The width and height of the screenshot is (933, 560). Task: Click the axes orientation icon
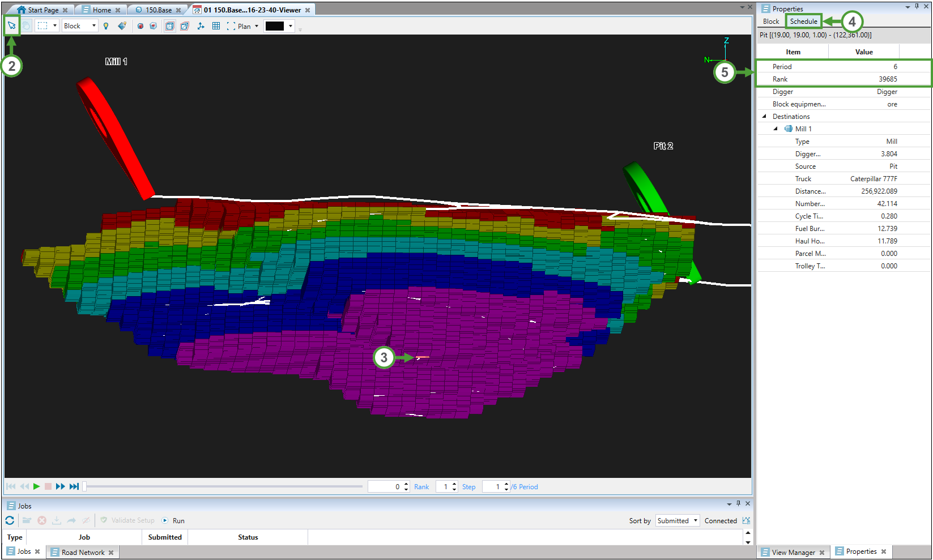[x=201, y=26]
